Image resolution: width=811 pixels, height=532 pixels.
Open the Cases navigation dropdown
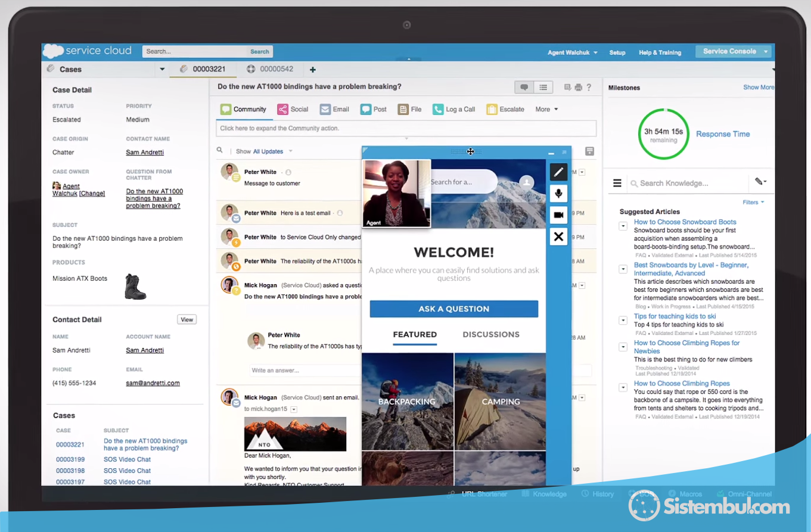(162, 70)
